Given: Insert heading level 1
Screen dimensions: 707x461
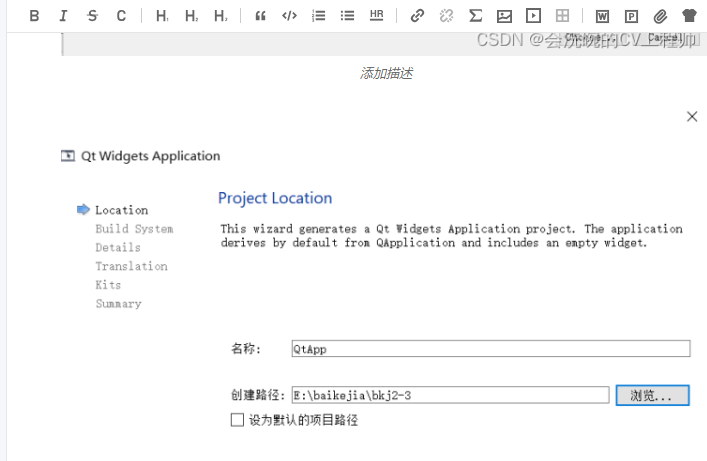Looking at the screenshot, I should coord(162,16).
